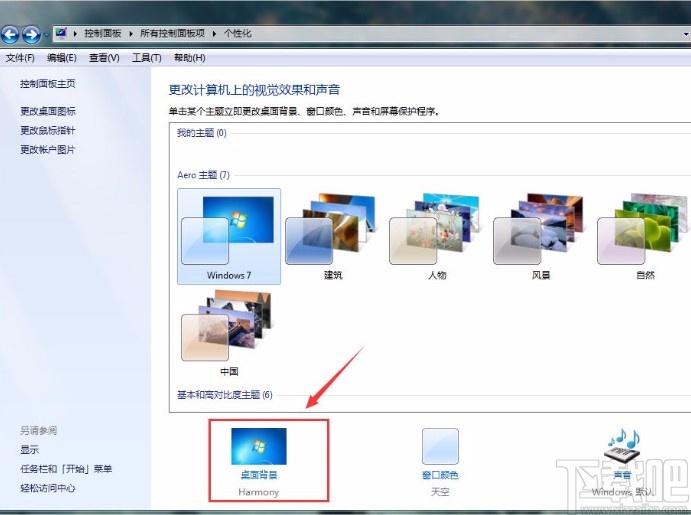Select the 所有控制面板项 breadcrumb
Image resolution: width=691 pixels, height=515 pixels.
(x=172, y=33)
